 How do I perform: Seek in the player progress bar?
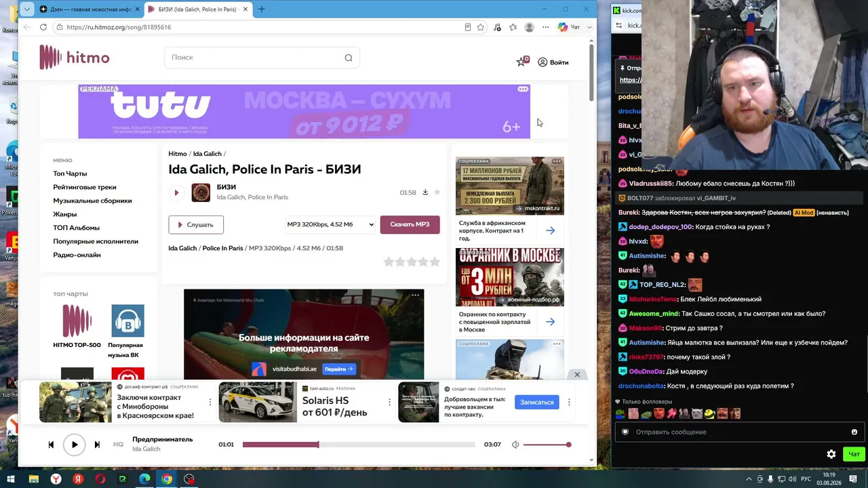point(359,445)
